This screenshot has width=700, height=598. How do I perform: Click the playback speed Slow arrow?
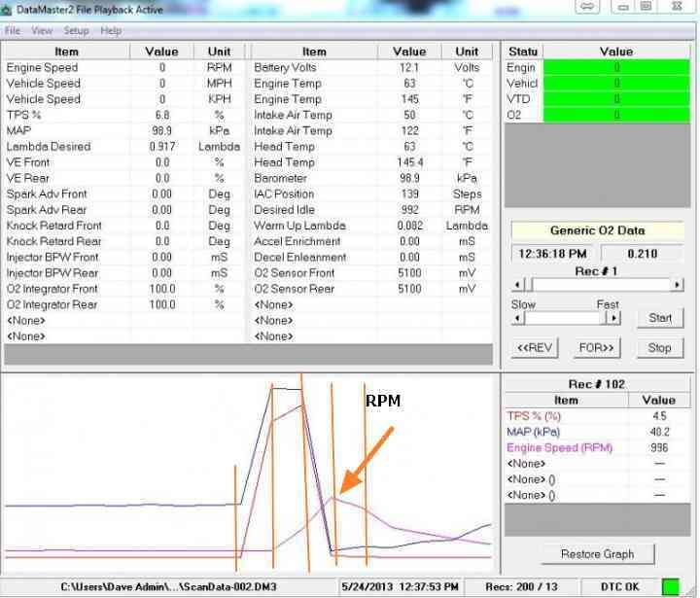(x=517, y=318)
